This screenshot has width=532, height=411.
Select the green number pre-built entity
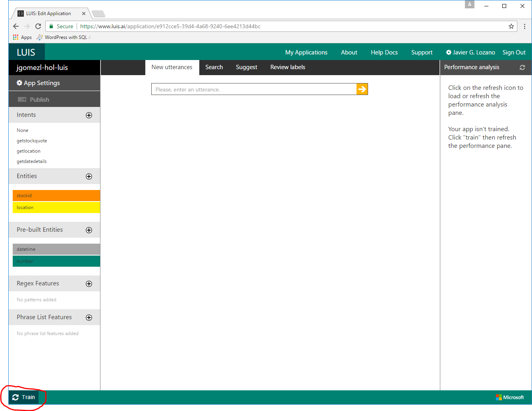56,261
